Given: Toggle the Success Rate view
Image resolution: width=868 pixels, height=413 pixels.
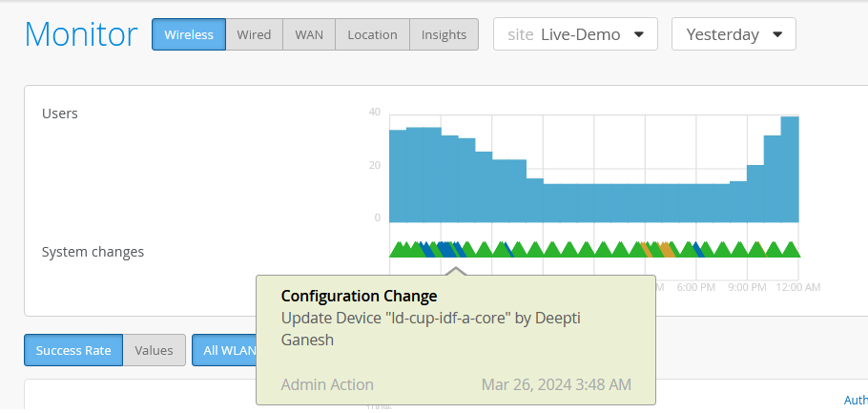Looking at the screenshot, I should [x=73, y=350].
